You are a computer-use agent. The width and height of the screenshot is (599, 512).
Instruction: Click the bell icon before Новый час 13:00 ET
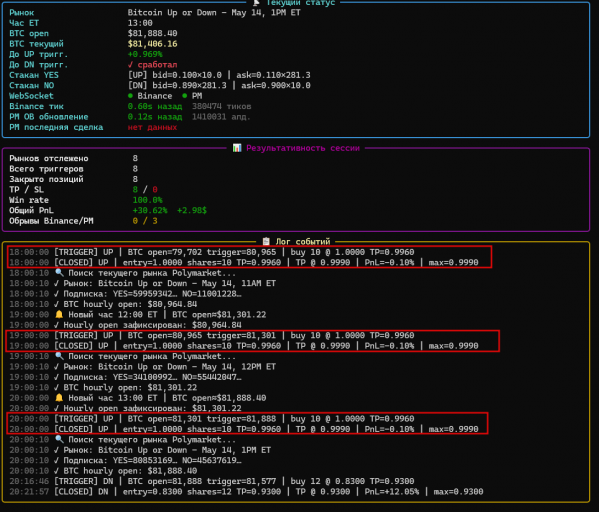(x=59, y=398)
